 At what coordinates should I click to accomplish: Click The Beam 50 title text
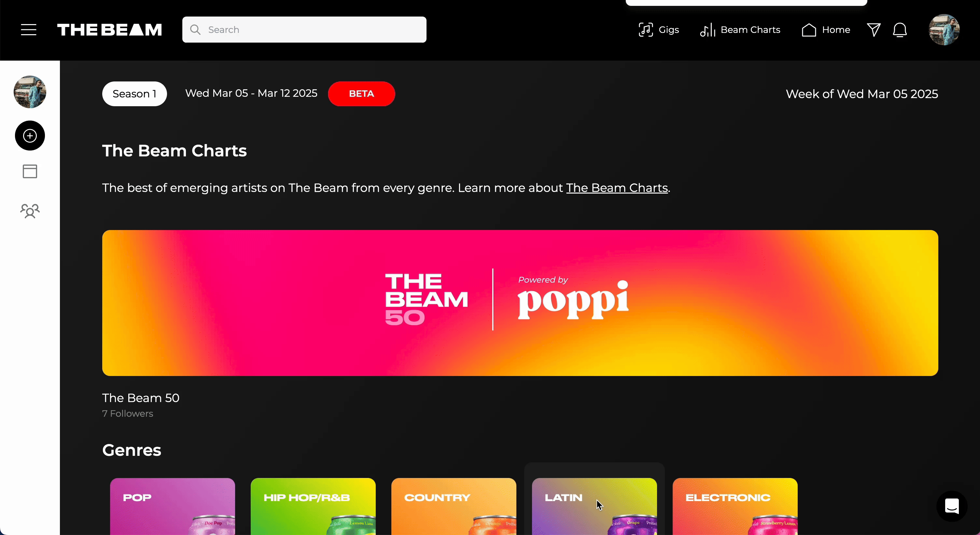point(141,398)
